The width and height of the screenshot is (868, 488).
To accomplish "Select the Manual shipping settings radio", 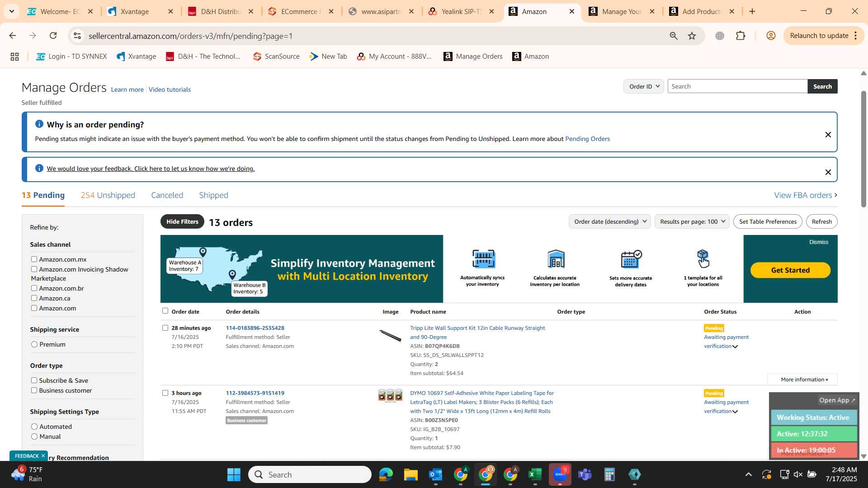I will click(34, 436).
